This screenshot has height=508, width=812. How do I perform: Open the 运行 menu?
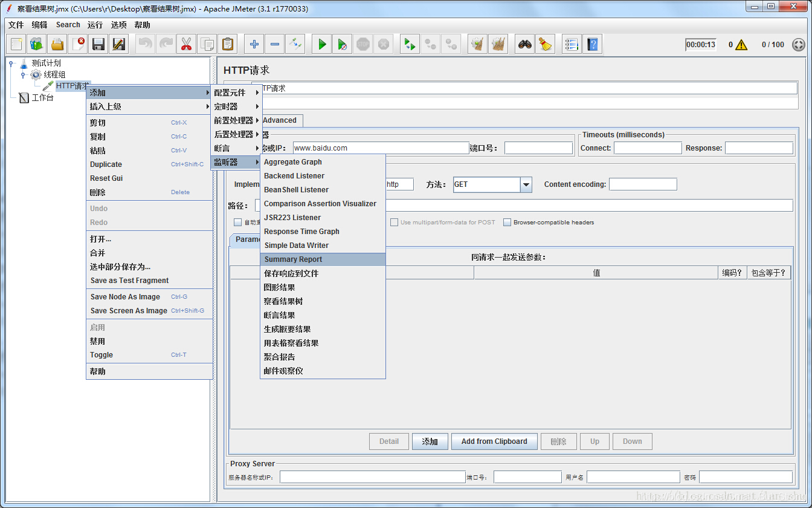pyautogui.click(x=95, y=25)
